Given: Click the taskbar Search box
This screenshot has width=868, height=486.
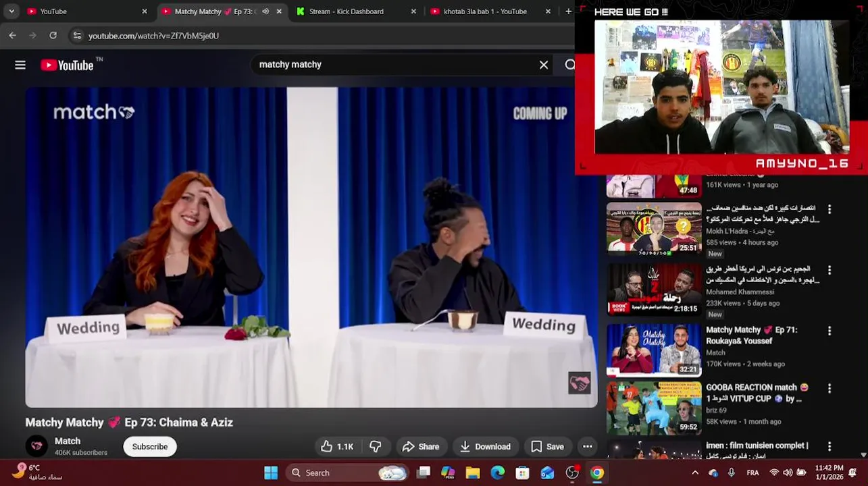Looking at the screenshot, I should [348, 473].
